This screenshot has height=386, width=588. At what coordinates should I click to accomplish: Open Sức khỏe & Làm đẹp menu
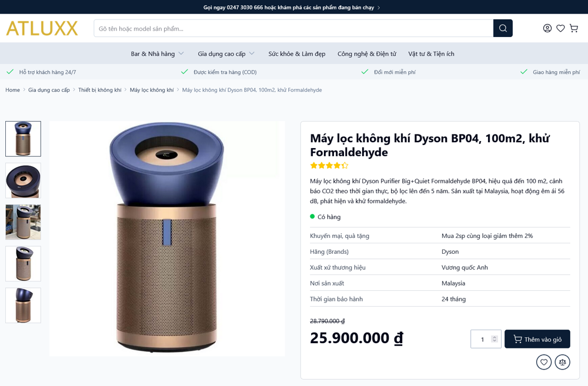[x=296, y=53]
